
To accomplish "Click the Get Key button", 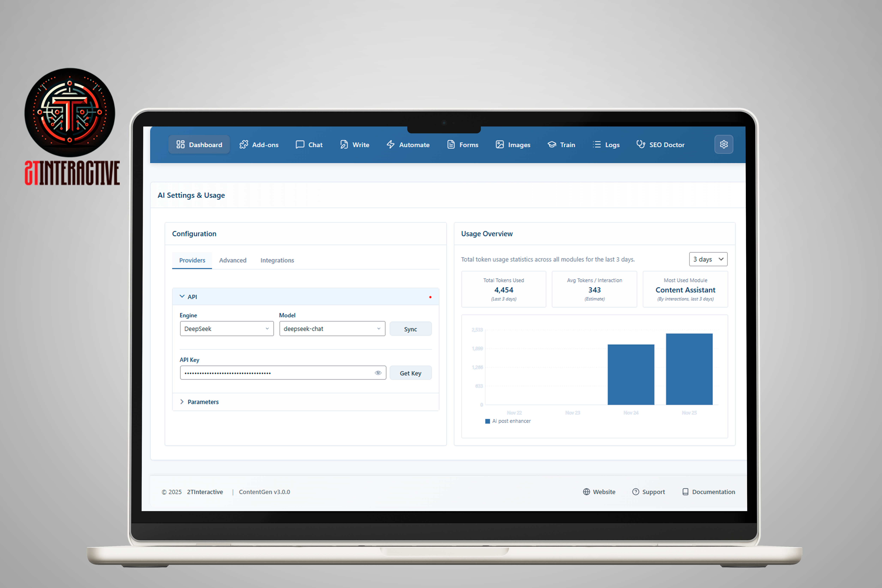I will [x=410, y=373].
